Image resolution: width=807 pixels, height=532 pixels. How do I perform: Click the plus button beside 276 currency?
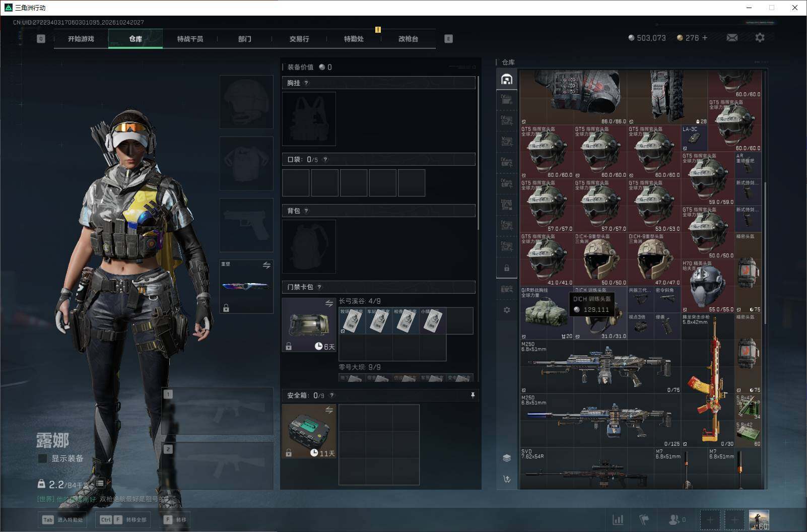705,38
